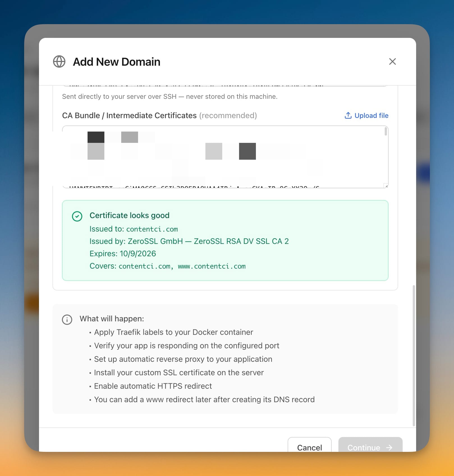Click 'Apply Traefik labels to your Docker container'
This screenshot has height=476, width=454.
tap(173, 332)
